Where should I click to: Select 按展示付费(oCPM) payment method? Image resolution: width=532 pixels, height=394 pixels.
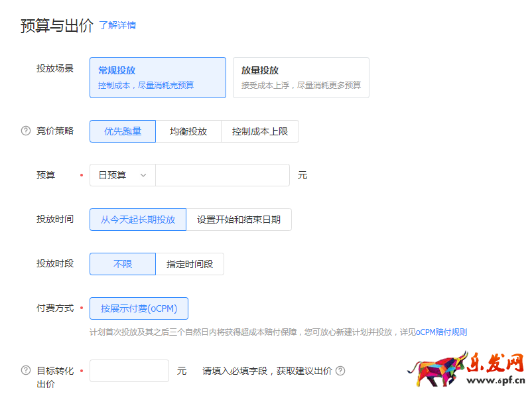tap(139, 308)
